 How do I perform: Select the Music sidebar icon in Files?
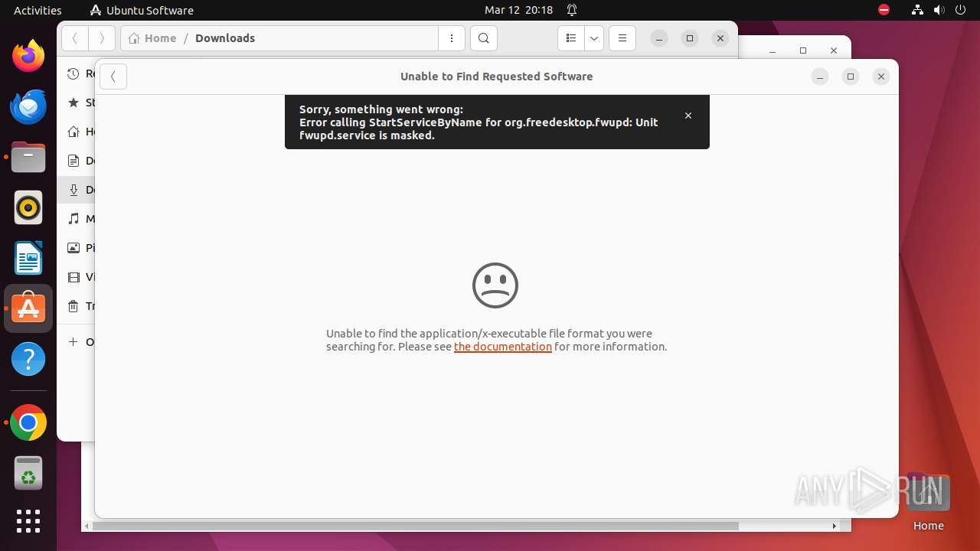pos(73,219)
